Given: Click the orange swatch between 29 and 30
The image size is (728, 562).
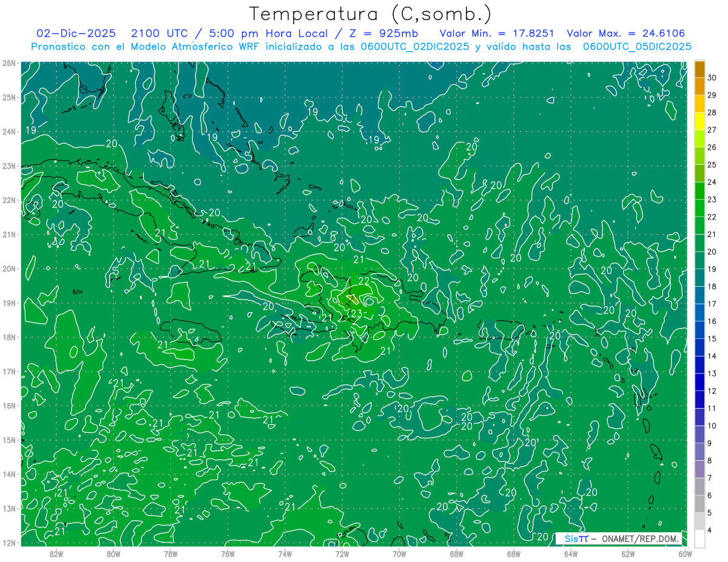Looking at the screenshot, I should (x=699, y=86).
